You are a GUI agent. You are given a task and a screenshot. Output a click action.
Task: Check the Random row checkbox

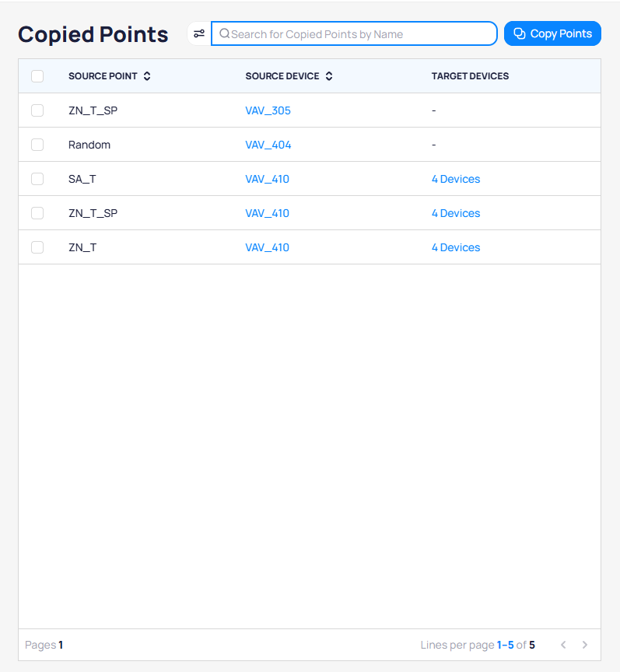(37, 145)
